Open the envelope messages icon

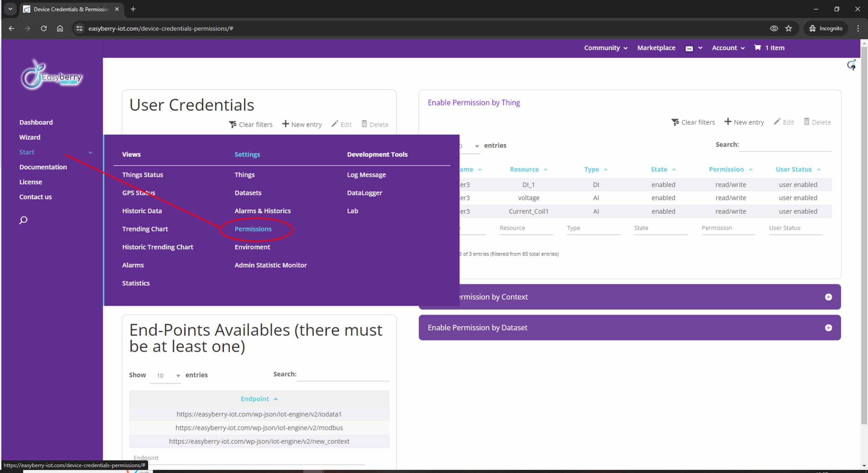pyautogui.click(x=689, y=49)
